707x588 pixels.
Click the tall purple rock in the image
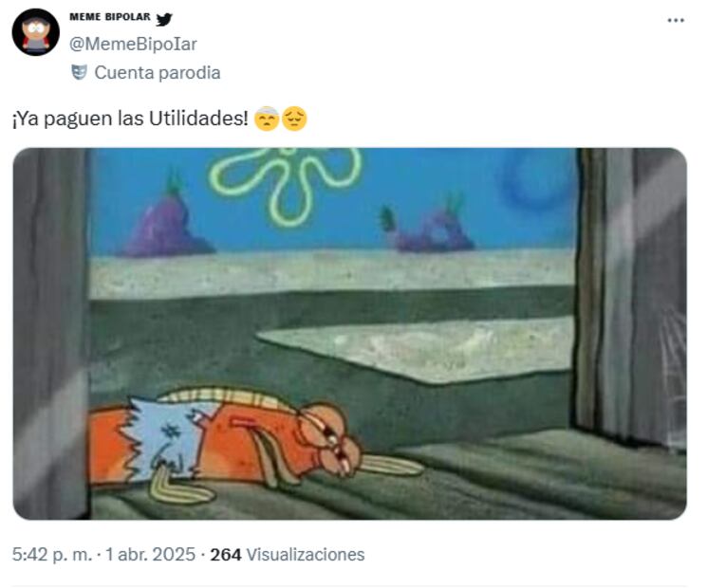tap(166, 218)
